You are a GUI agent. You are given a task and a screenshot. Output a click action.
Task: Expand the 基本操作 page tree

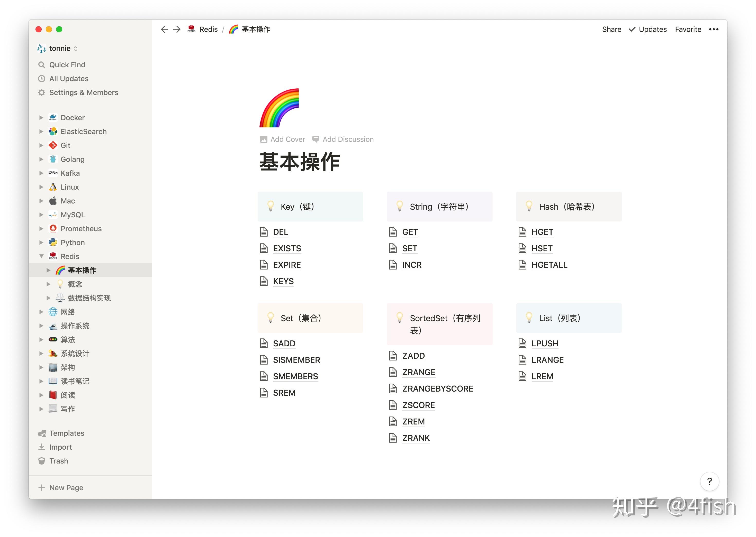click(49, 270)
